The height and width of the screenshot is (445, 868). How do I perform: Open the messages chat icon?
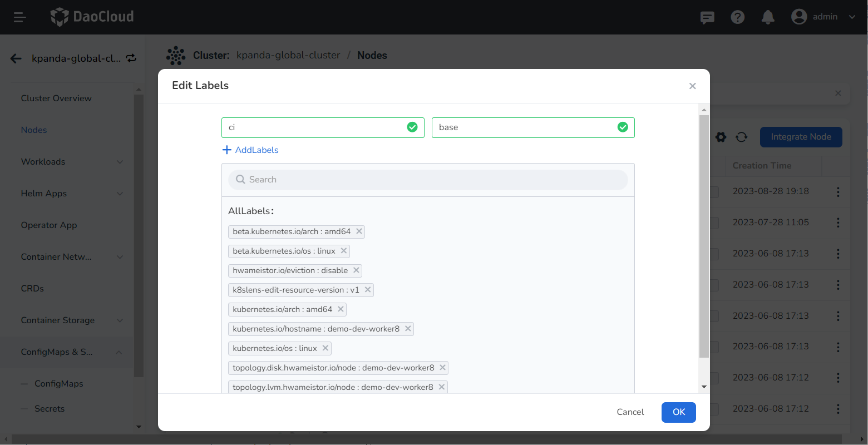[707, 17]
